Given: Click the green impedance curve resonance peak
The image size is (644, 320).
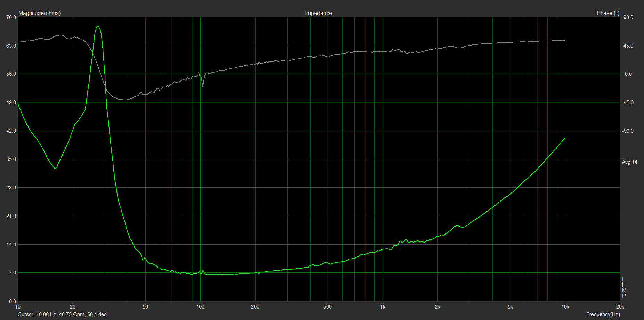Looking at the screenshot, I should click(98, 26).
